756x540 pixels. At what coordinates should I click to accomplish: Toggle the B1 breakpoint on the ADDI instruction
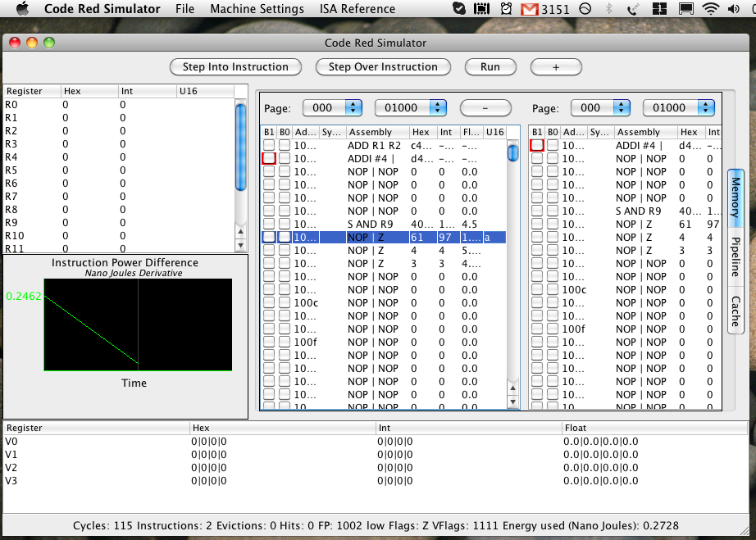[268, 158]
